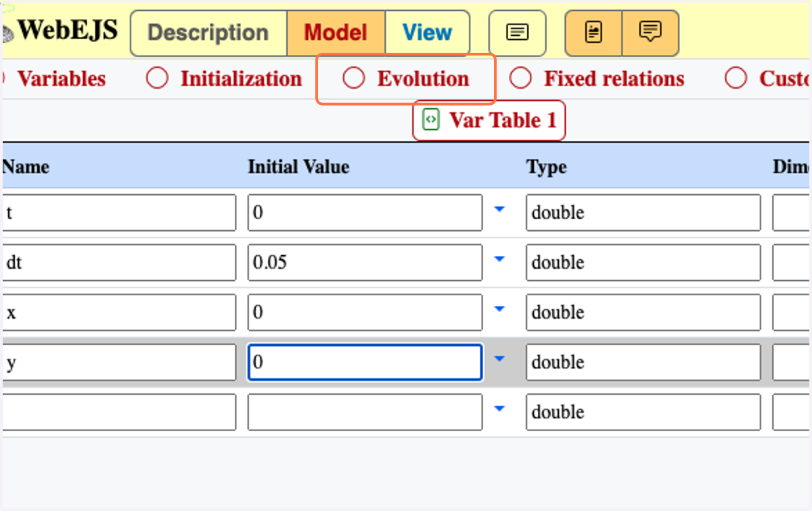Click the dimension field of row dt
Image resolution: width=812 pixels, height=511 pixels.
coord(792,263)
